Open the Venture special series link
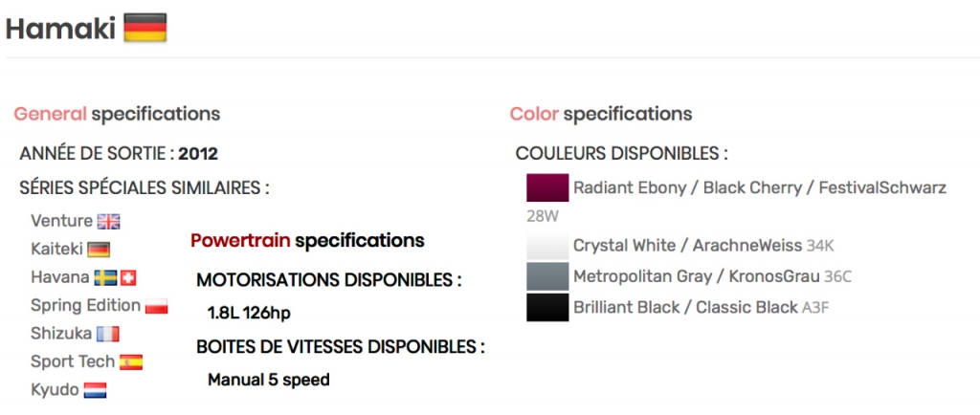 pos(61,221)
